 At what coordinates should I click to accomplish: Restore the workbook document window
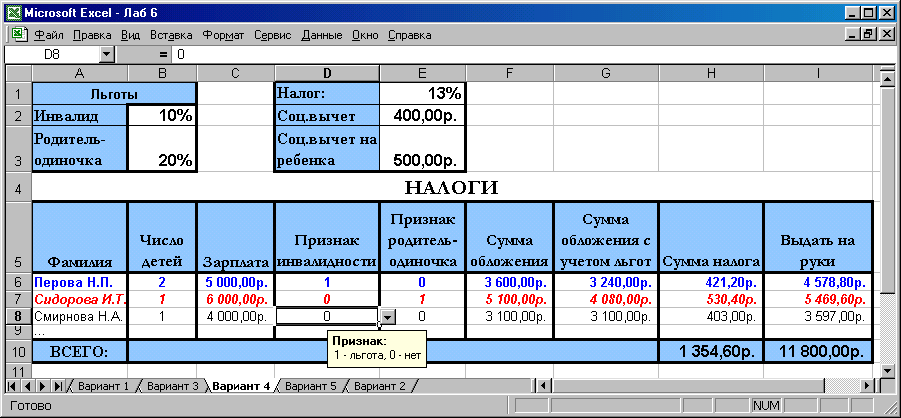tap(869, 34)
